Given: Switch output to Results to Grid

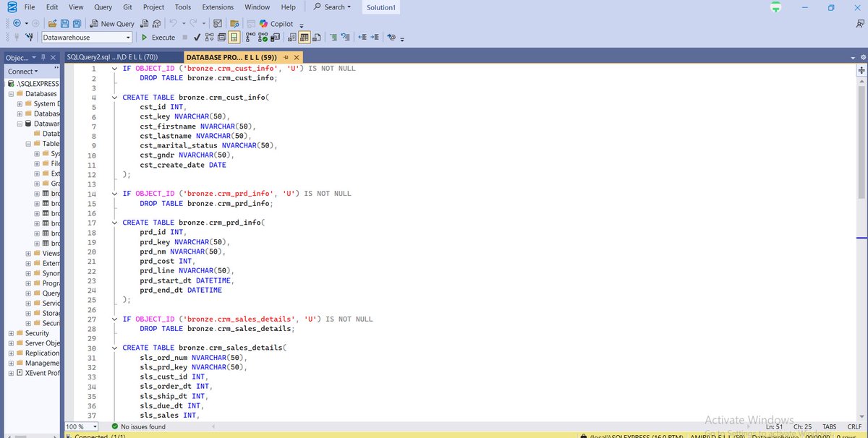Looking at the screenshot, I should point(304,38).
